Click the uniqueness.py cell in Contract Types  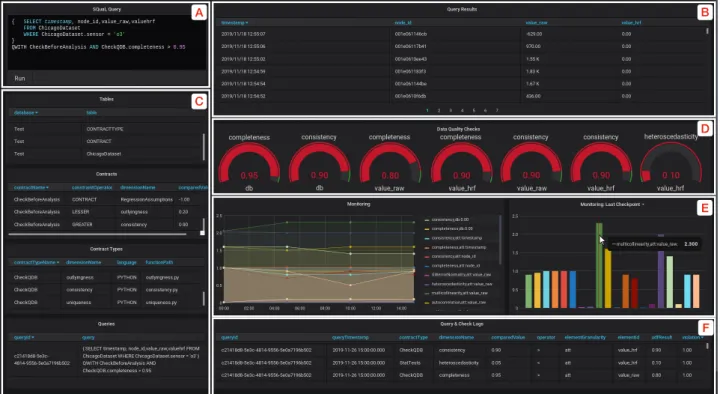[x=161, y=303]
